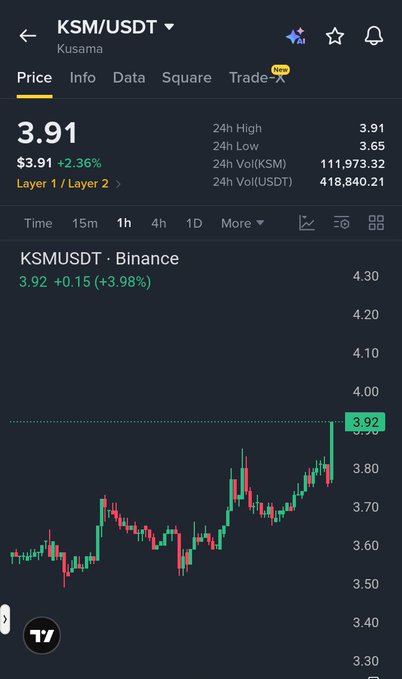Viewport: 402px width, 679px height.
Task: Select the 4h chart interval
Action: pyautogui.click(x=159, y=223)
